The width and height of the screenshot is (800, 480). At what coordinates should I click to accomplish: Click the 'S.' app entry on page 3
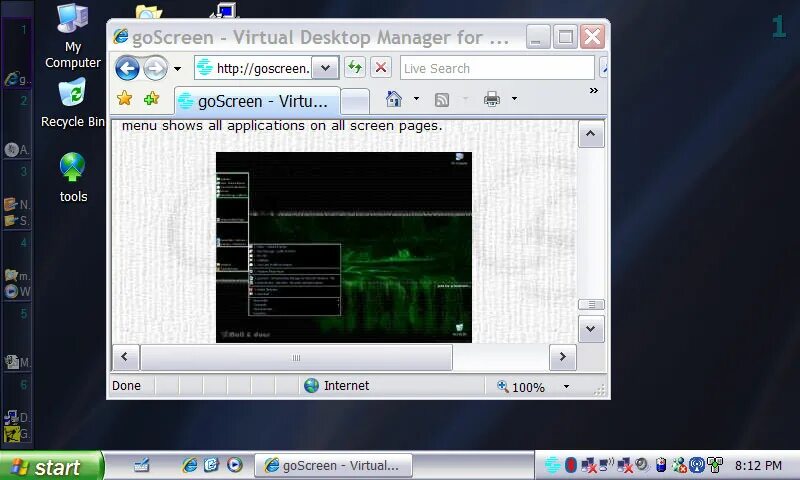coord(17,221)
